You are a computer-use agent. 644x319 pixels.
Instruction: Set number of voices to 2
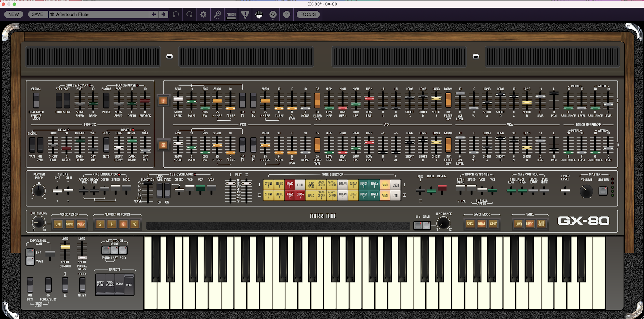[100, 224]
